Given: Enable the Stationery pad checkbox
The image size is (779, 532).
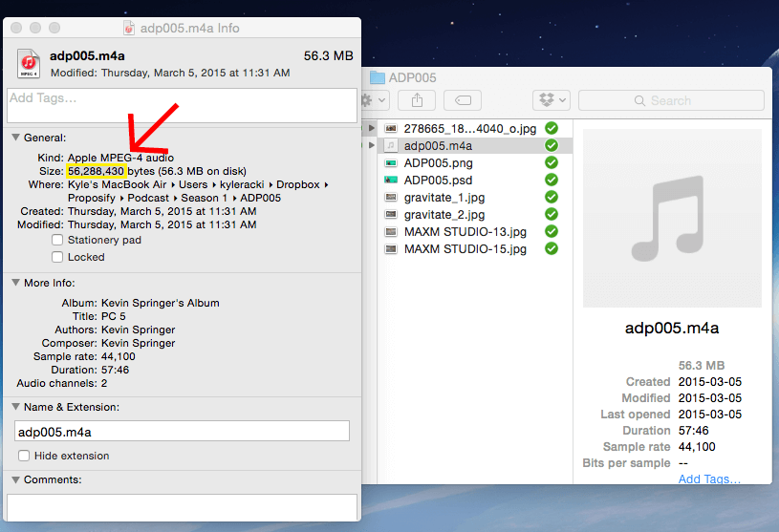Looking at the screenshot, I should tap(57, 240).
